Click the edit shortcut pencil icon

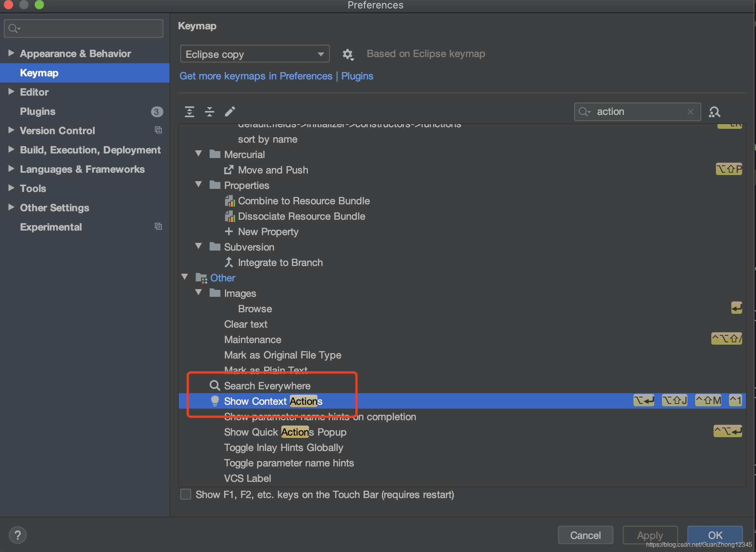pos(230,111)
